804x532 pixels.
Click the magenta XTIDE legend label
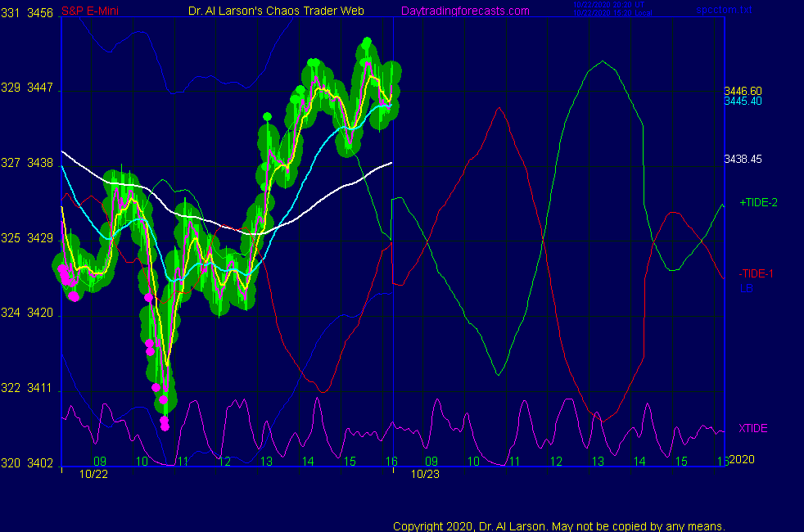[752, 429]
